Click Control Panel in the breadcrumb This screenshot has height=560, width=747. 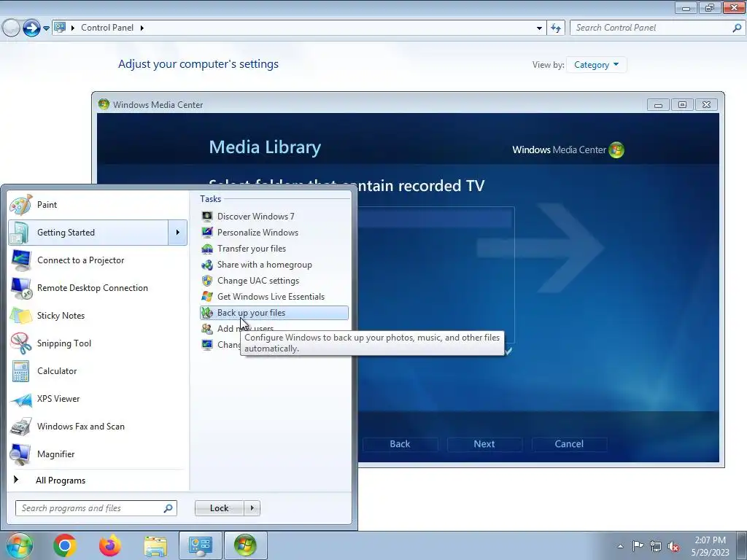coord(107,28)
